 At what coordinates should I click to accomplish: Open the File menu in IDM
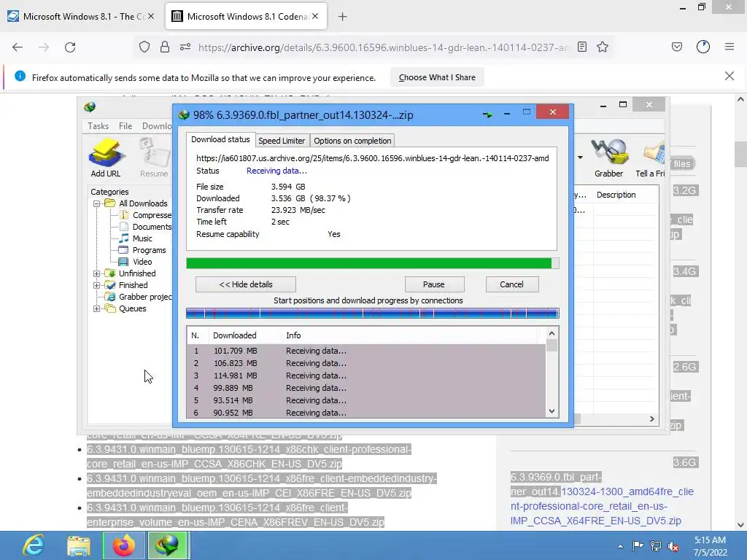125,125
